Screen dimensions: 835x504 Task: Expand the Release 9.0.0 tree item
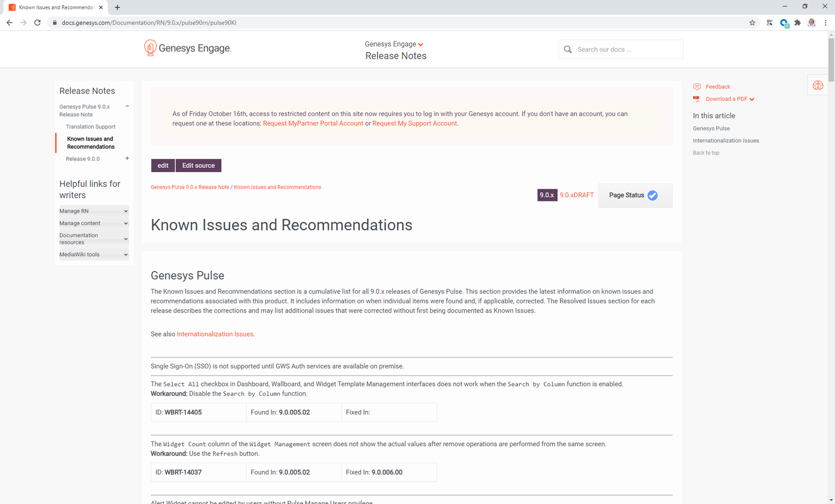point(127,159)
